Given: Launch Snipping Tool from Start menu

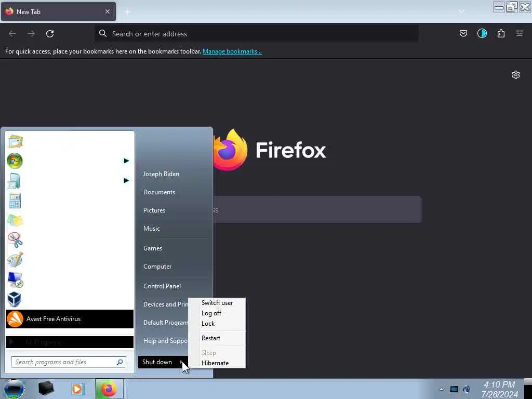Looking at the screenshot, I should 15,240.
